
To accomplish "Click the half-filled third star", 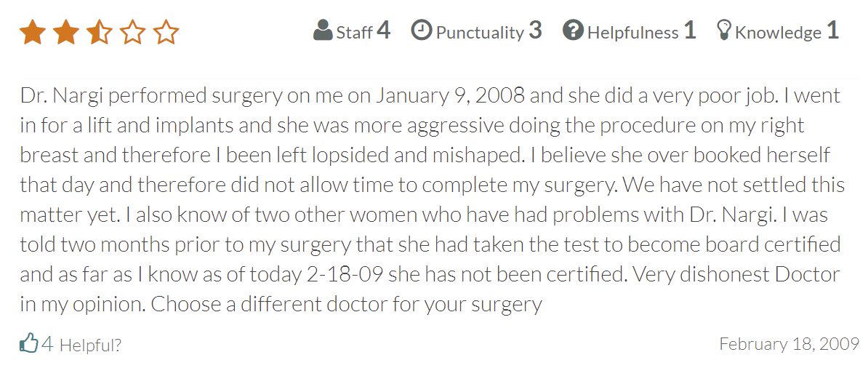I will pos(99,33).
